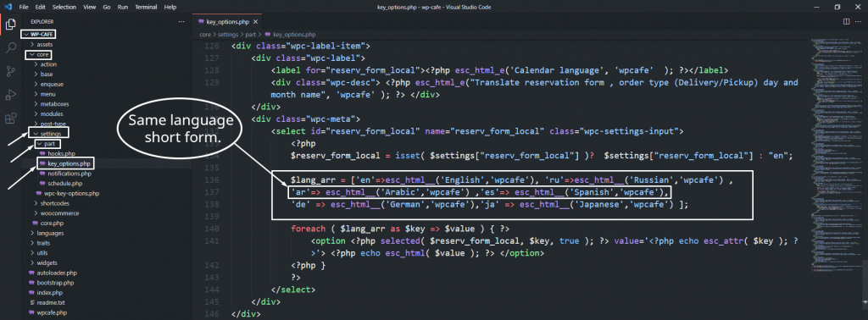This screenshot has height=320, width=868.
Task: Click the foreach keyword on line 140
Action: coord(309,229)
